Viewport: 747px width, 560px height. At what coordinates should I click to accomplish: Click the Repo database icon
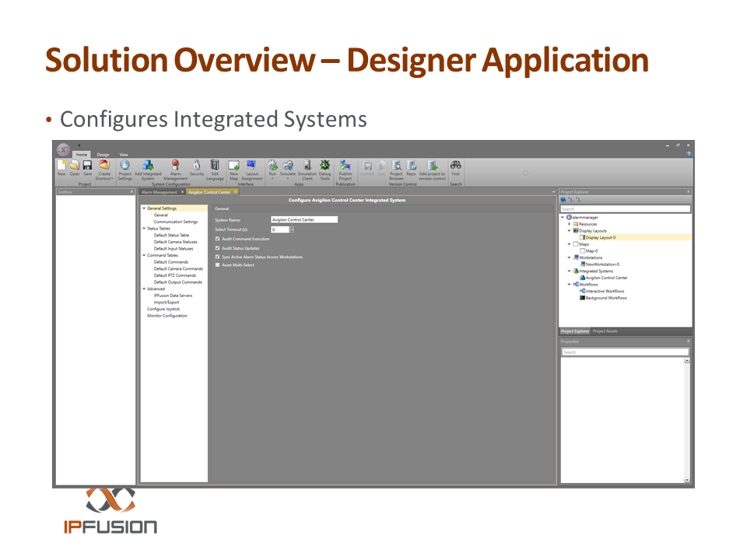[x=411, y=165]
